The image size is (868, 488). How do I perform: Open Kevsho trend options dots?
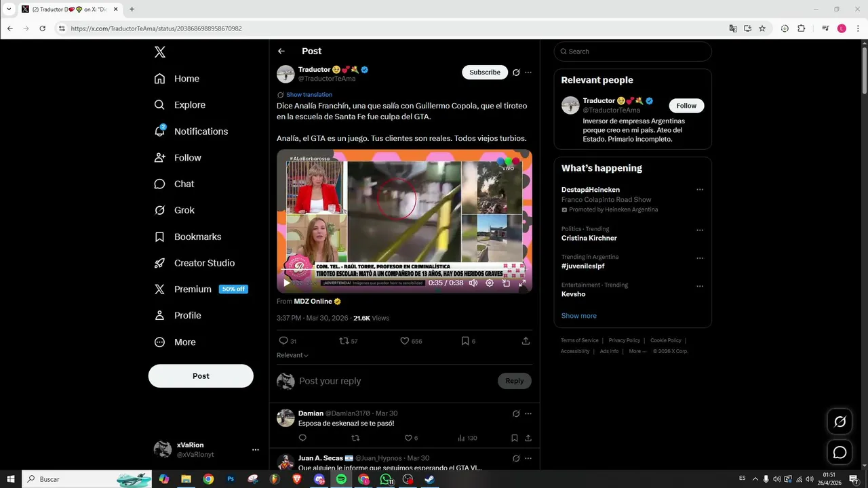[700, 286]
